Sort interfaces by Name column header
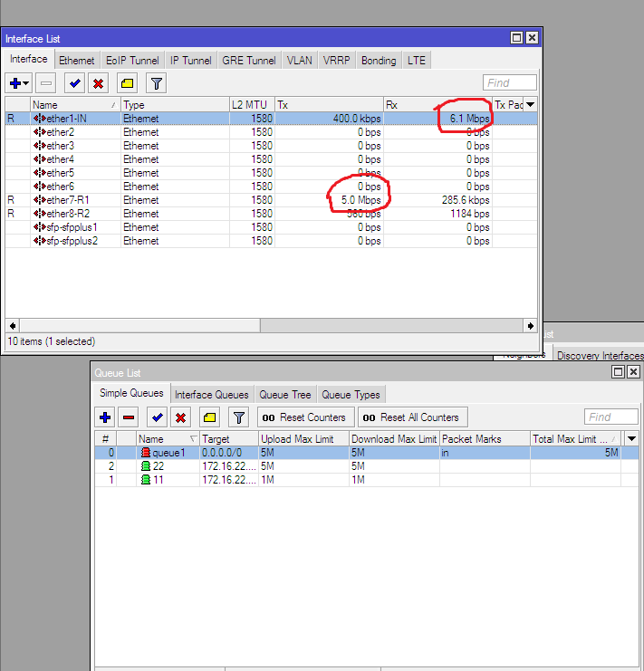The height and width of the screenshot is (671, 644). point(75,105)
